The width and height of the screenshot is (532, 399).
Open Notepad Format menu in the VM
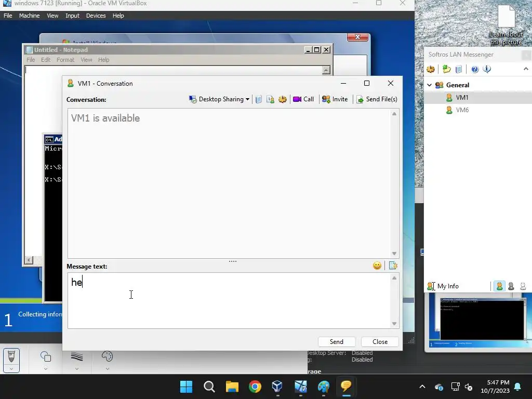[x=65, y=60]
